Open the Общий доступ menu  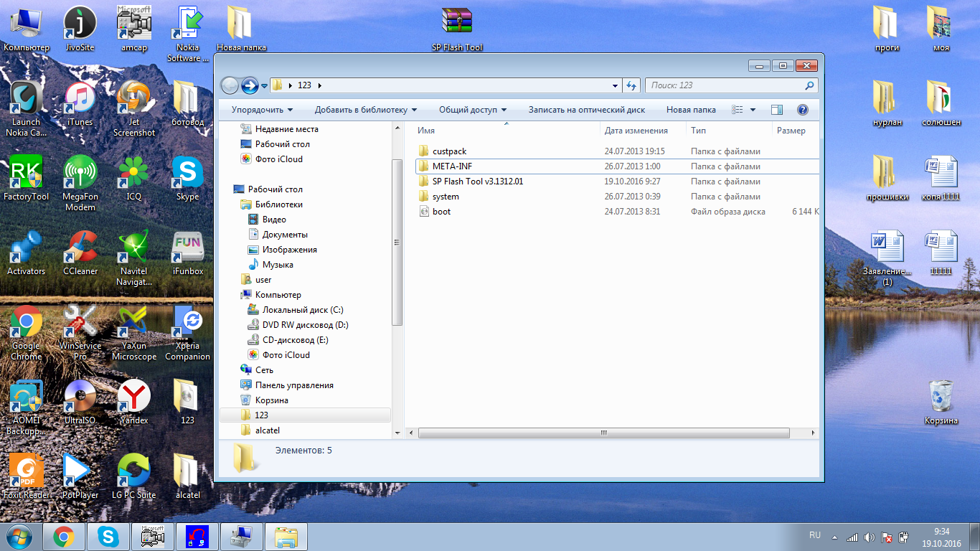(x=472, y=110)
